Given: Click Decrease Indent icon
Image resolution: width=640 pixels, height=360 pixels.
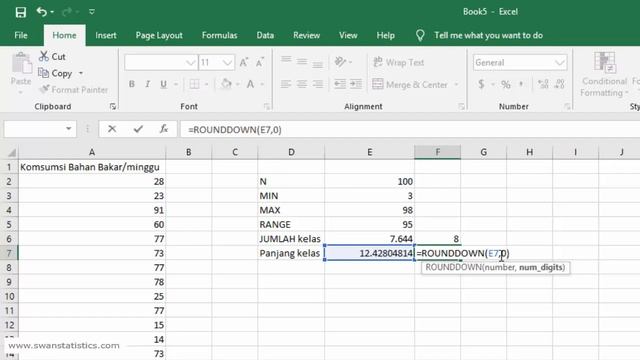Looking at the screenshot, I should click(340, 84).
